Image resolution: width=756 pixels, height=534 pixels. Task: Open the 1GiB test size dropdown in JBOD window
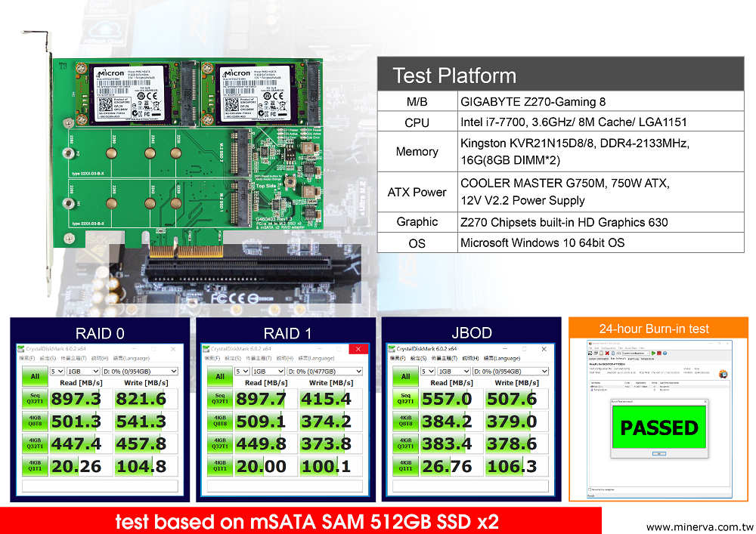click(x=454, y=372)
